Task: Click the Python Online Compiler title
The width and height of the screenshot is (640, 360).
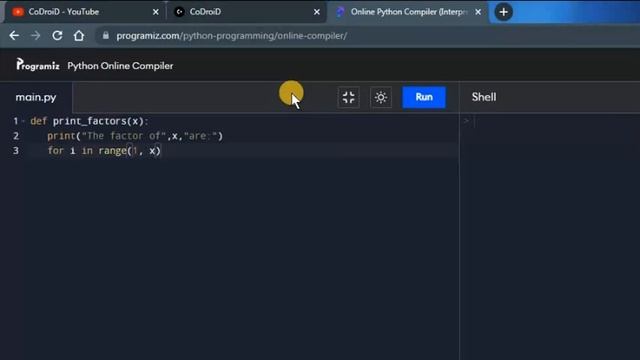Action: point(120,66)
